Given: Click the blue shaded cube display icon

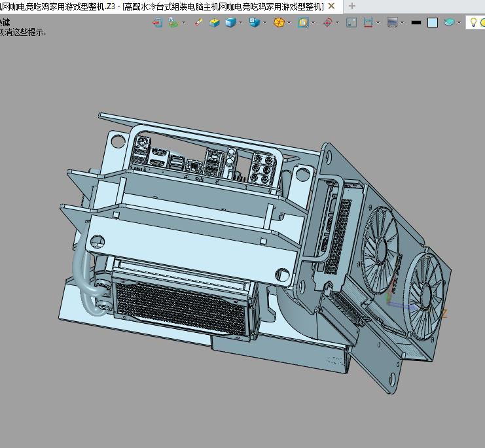Looking at the screenshot, I should coord(230,22).
